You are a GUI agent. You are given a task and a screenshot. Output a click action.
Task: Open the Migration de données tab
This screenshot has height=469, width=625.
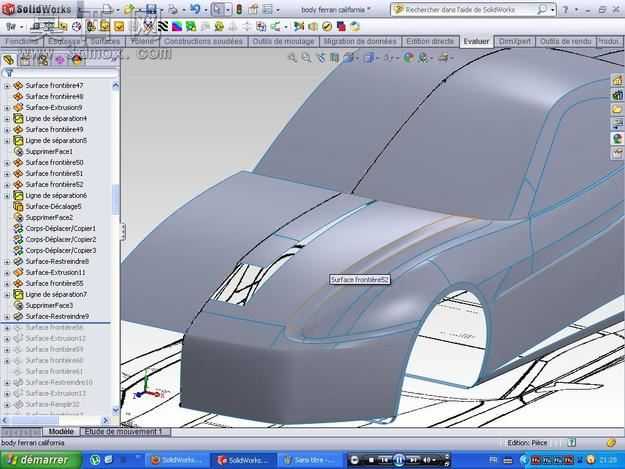(x=360, y=41)
